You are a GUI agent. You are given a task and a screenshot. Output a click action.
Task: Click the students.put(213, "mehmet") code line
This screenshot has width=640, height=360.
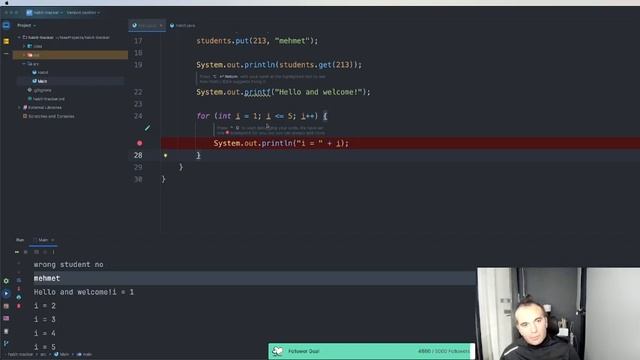(257, 41)
